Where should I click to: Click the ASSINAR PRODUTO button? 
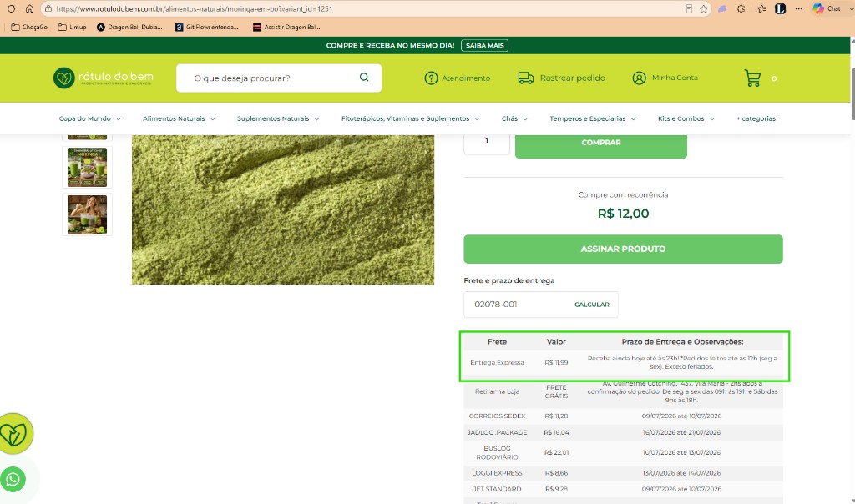tap(623, 249)
